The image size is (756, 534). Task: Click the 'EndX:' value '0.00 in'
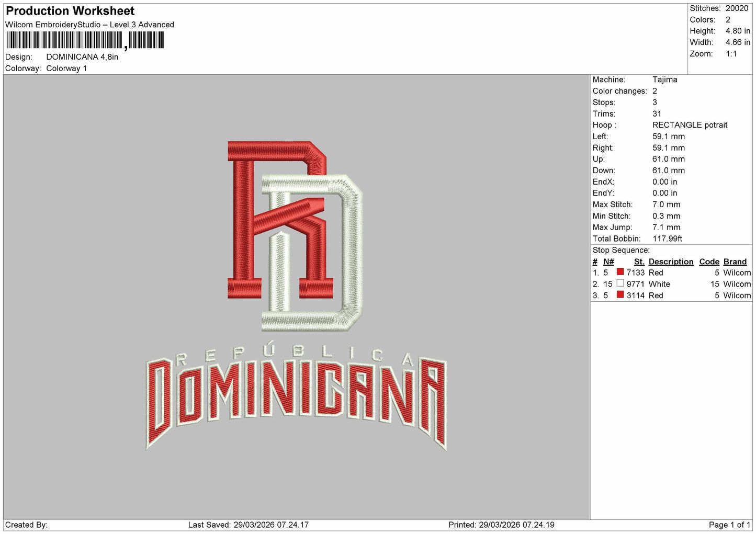point(664,182)
